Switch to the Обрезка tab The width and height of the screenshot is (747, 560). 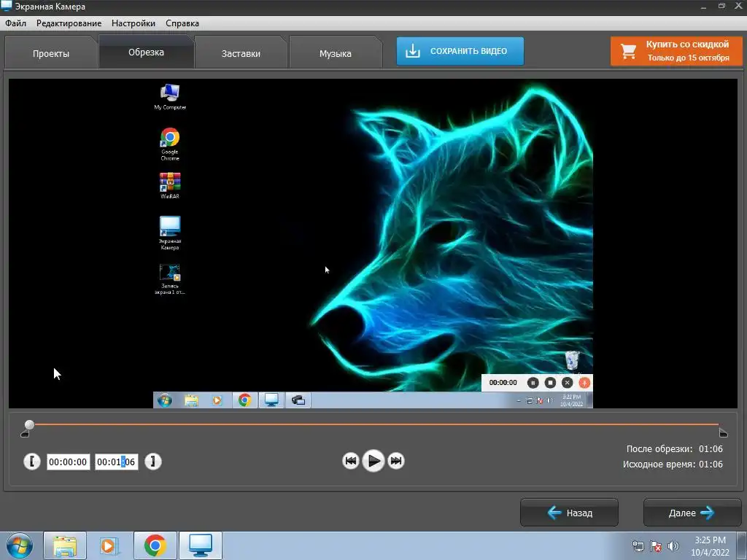coord(146,52)
